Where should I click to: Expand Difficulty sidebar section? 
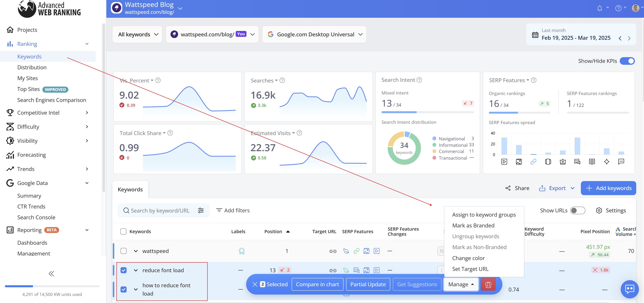87,127
